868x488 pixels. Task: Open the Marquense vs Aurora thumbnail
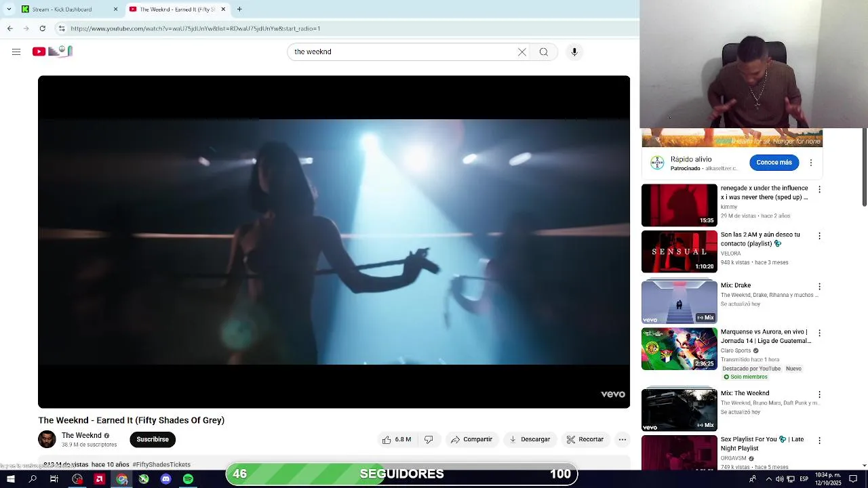[x=679, y=348]
